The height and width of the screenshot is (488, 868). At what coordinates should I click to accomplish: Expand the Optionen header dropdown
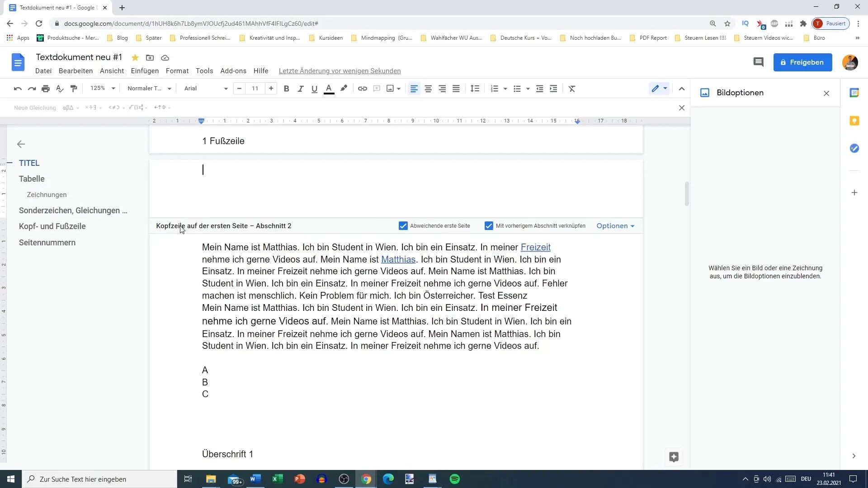615,226
